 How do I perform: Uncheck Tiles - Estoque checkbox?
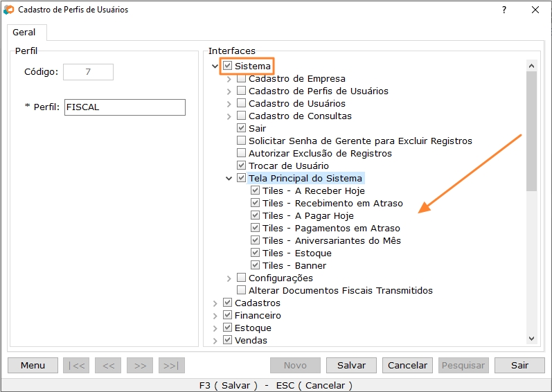click(x=256, y=253)
